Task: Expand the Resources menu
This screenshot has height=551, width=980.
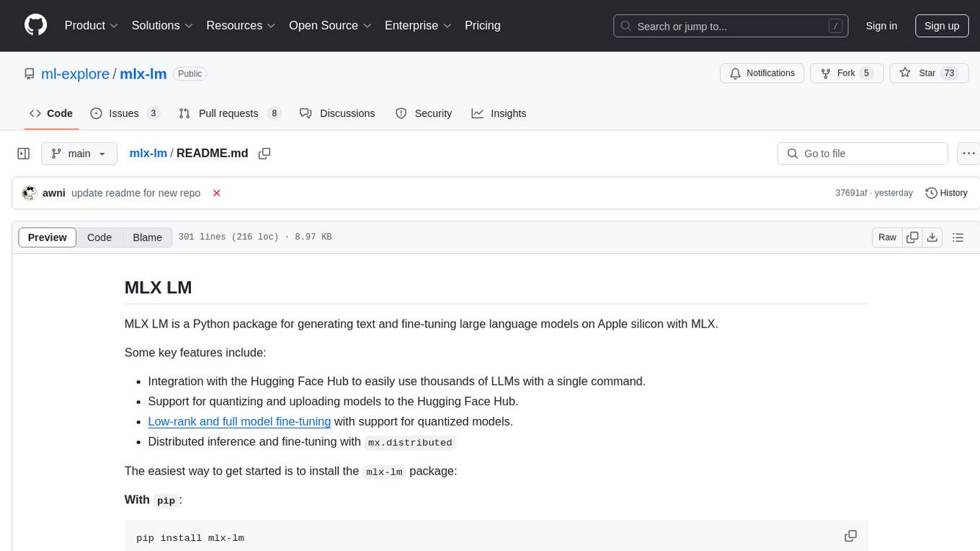Action: (241, 25)
